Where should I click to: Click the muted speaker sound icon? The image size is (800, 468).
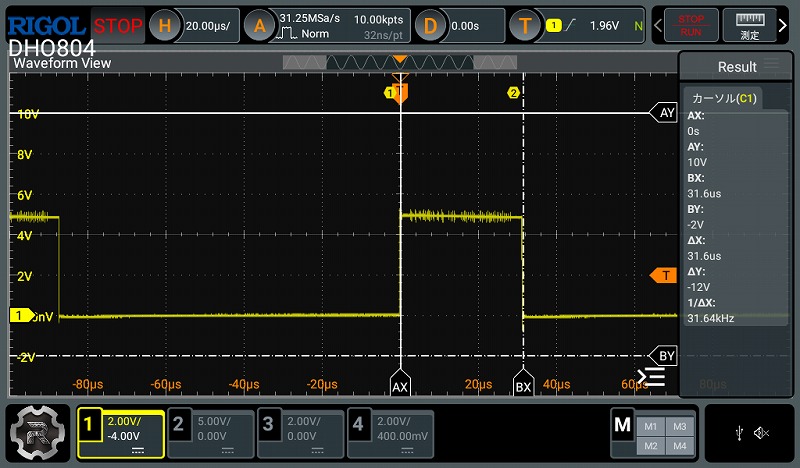(762, 432)
